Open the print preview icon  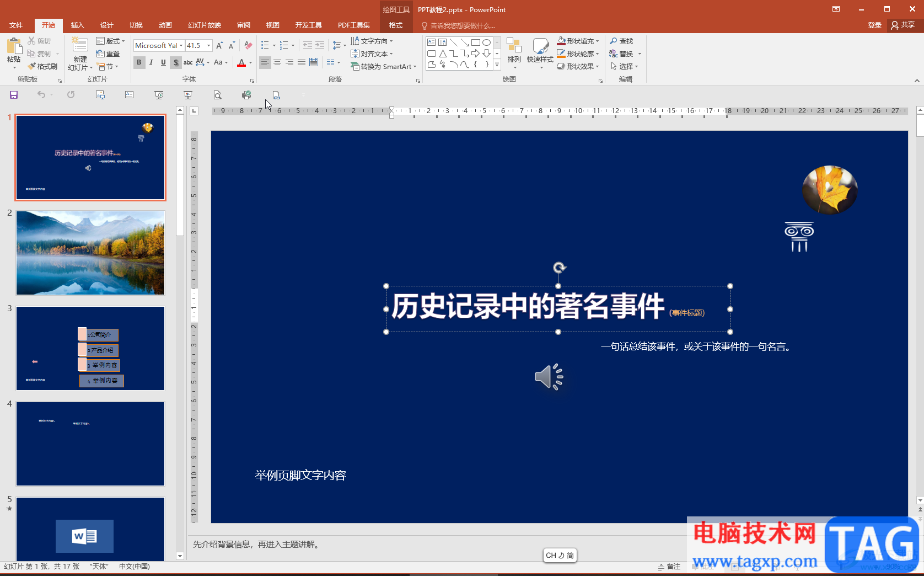218,95
